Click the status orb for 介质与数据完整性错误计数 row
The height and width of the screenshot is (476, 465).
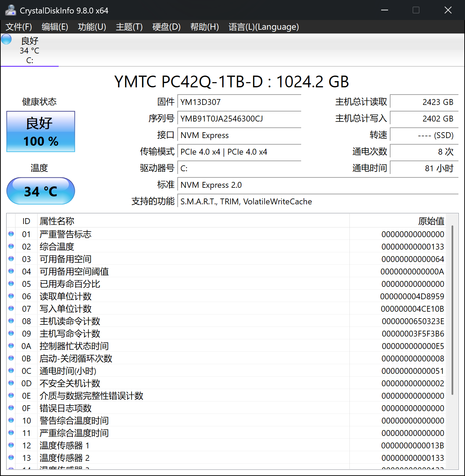click(x=11, y=395)
